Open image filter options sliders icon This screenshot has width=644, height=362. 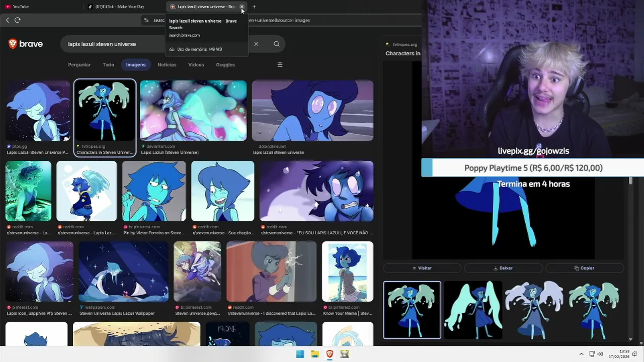coord(280,65)
